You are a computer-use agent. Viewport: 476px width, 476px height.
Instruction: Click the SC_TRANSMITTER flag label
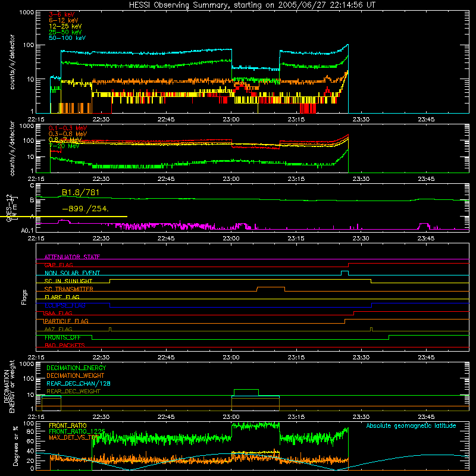(x=69, y=289)
